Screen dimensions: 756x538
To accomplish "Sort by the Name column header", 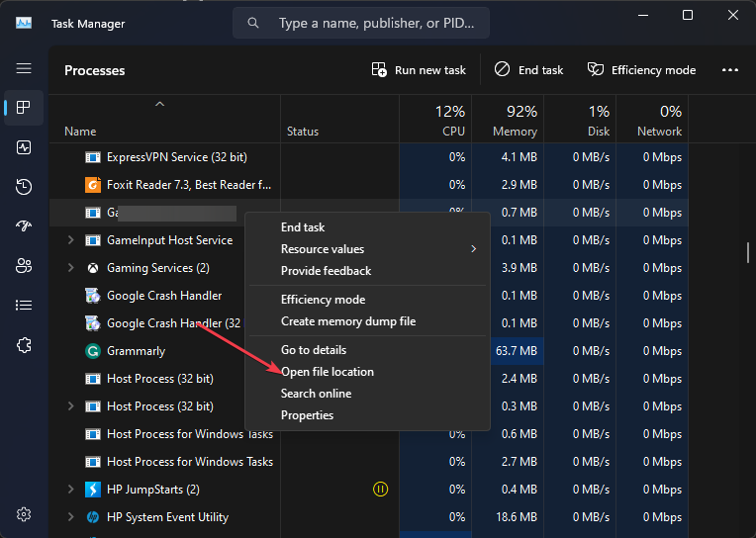I will (164, 119).
